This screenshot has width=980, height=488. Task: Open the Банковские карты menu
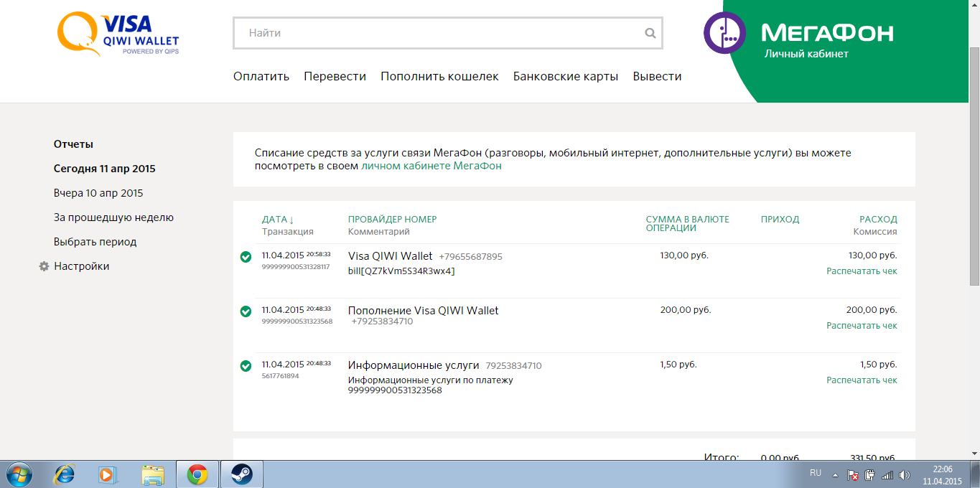(566, 77)
